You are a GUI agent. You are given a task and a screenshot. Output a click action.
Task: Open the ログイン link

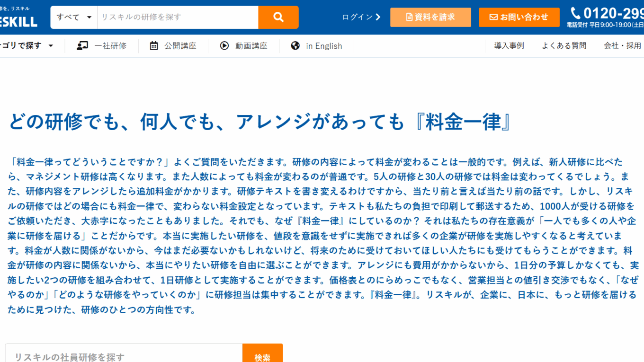(361, 17)
